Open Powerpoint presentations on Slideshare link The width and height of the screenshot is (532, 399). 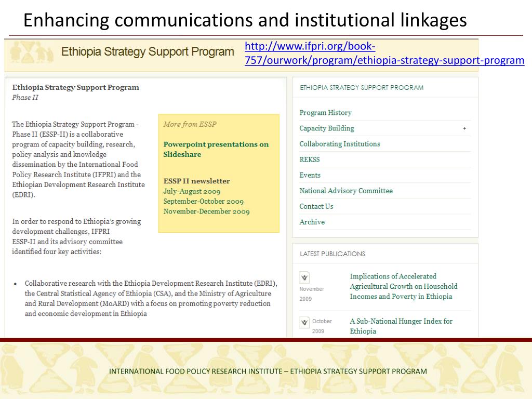click(x=216, y=149)
